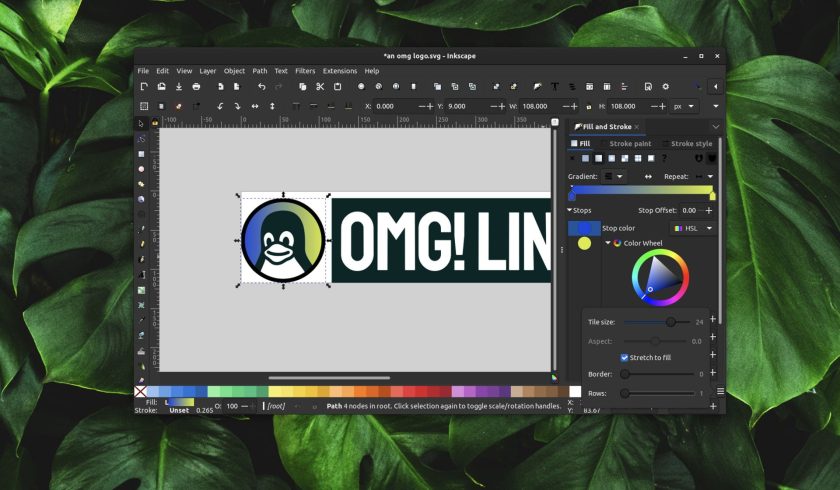Screen dimensions: 840x490
Task: Set fill to Radial gradient
Action: (x=611, y=158)
